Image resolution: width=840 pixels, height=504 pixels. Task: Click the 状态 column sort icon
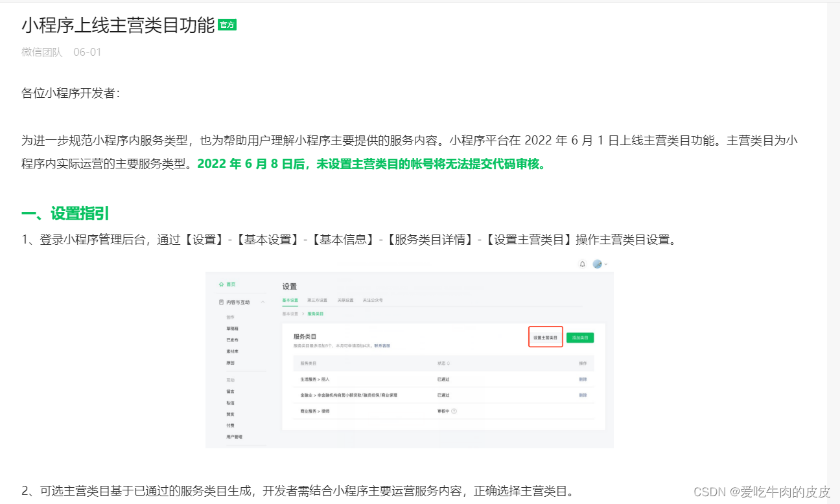tap(449, 363)
